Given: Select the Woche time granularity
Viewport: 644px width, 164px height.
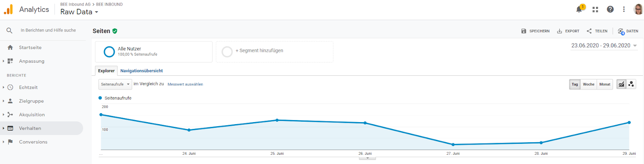Looking at the screenshot, I should tap(588, 84).
